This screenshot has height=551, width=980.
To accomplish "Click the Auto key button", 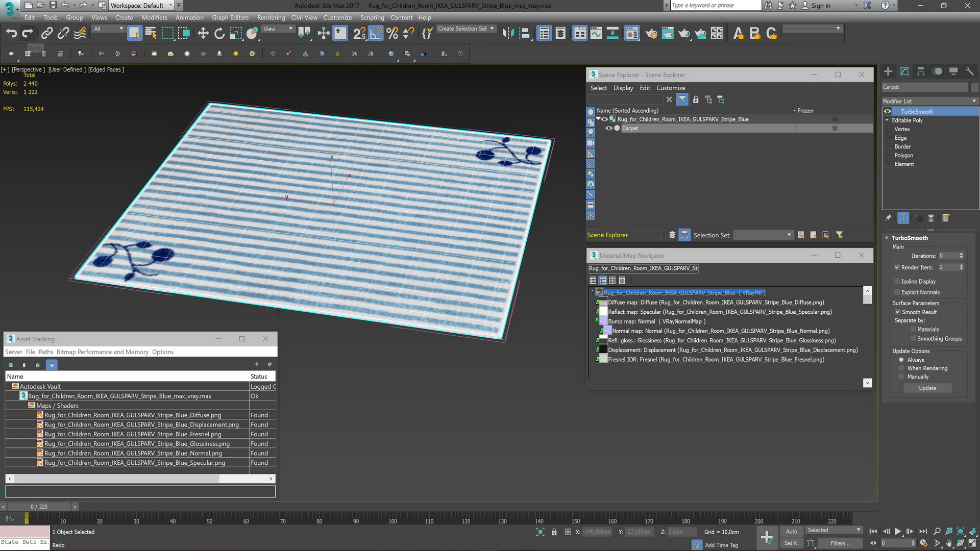I will tap(791, 532).
